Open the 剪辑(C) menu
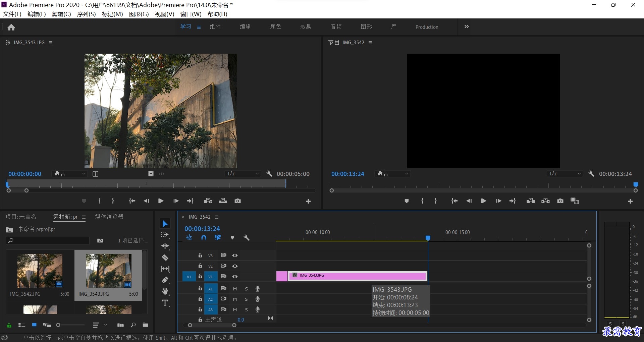This screenshot has height=342, width=644. coord(61,14)
